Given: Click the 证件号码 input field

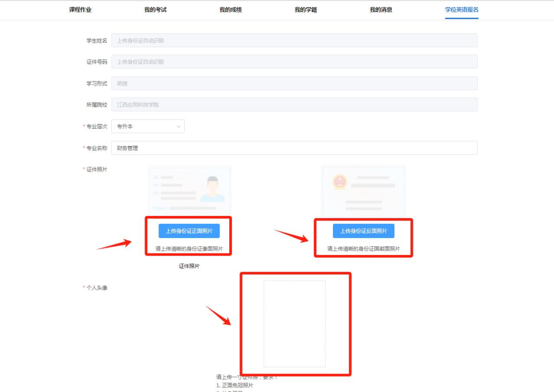Looking at the screenshot, I should click(294, 62).
